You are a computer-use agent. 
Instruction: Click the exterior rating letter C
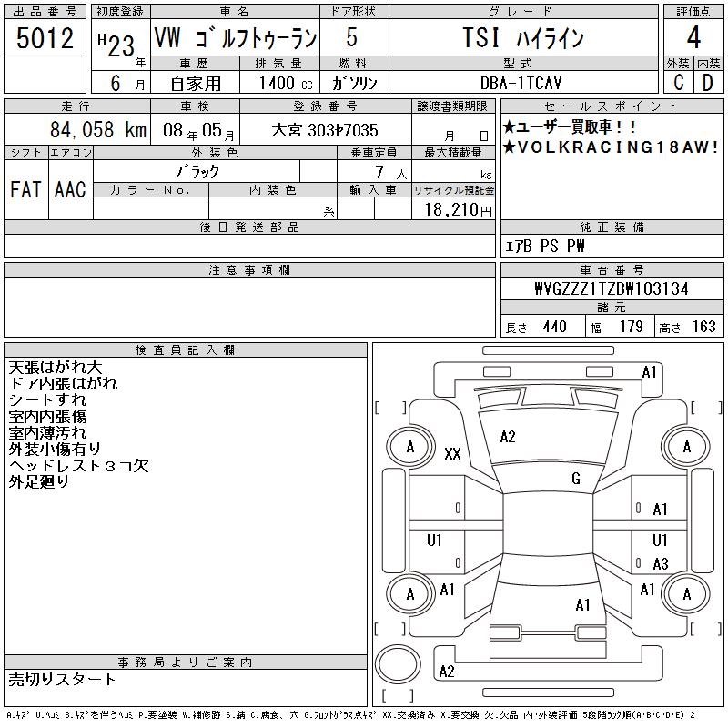pos(678,83)
